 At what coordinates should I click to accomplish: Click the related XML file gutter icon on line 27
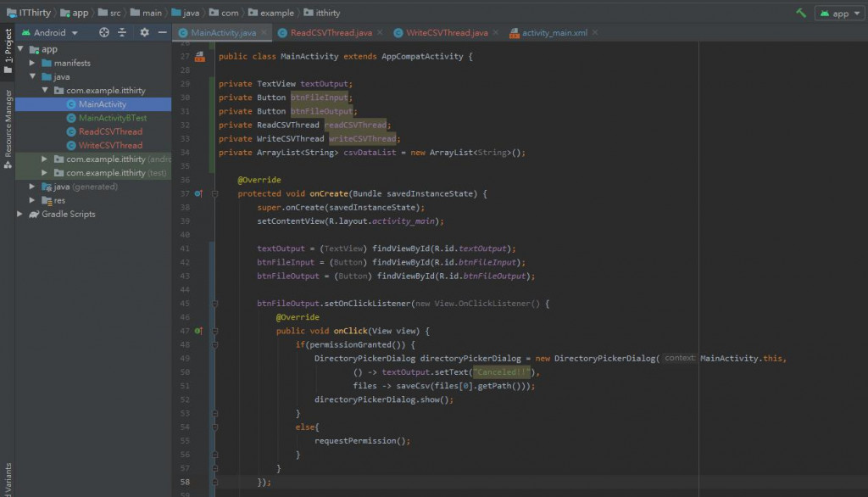200,57
